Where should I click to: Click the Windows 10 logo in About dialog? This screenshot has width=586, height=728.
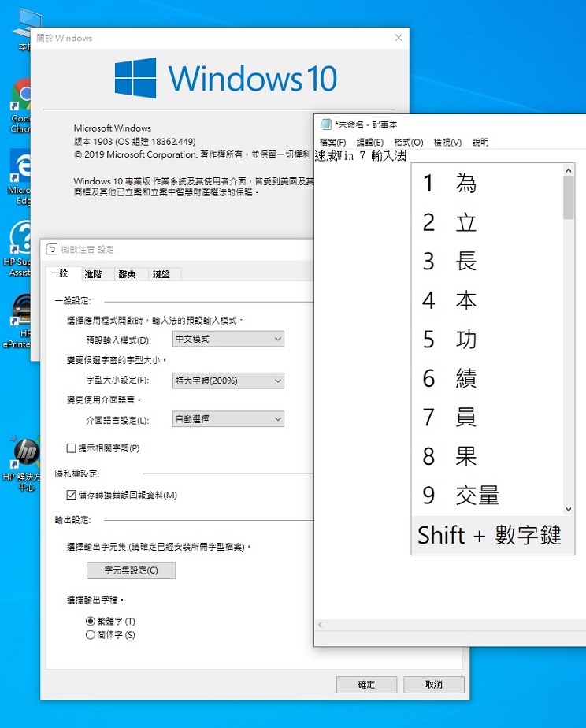tap(226, 78)
